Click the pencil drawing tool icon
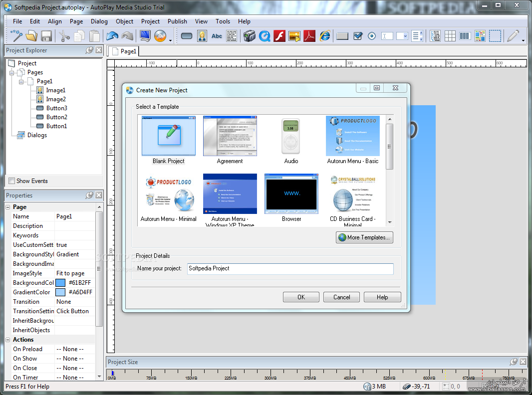The image size is (532, 395). click(513, 35)
